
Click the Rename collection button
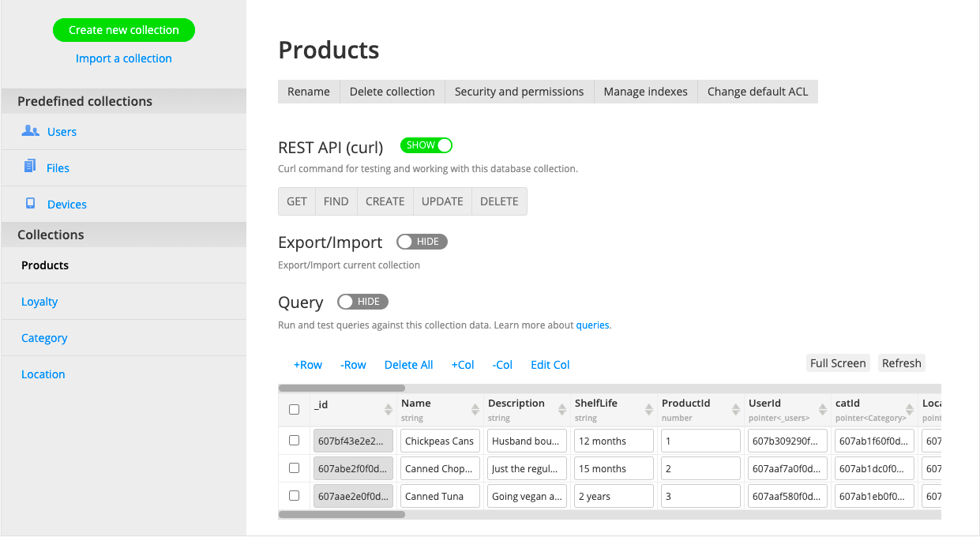(309, 92)
